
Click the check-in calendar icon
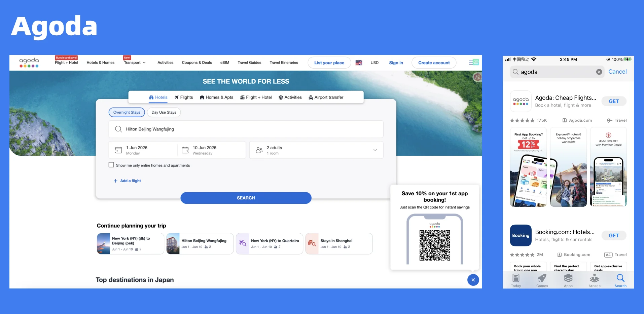point(118,150)
